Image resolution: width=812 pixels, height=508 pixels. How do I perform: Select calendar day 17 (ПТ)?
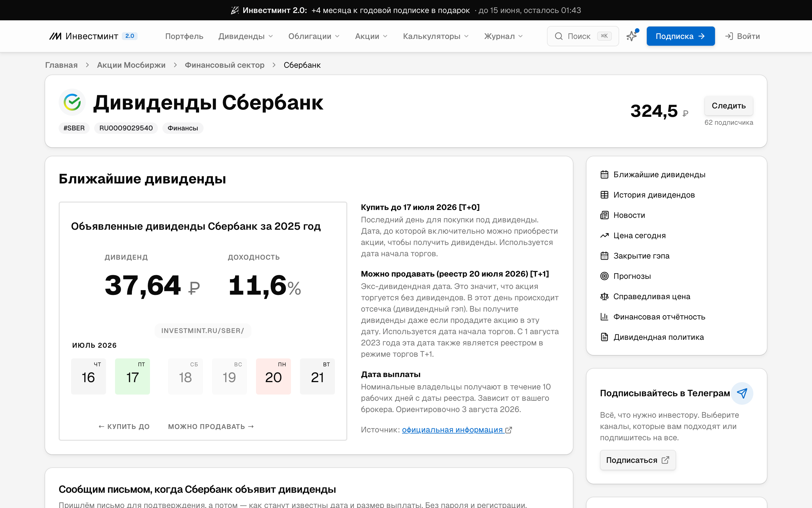(x=133, y=376)
